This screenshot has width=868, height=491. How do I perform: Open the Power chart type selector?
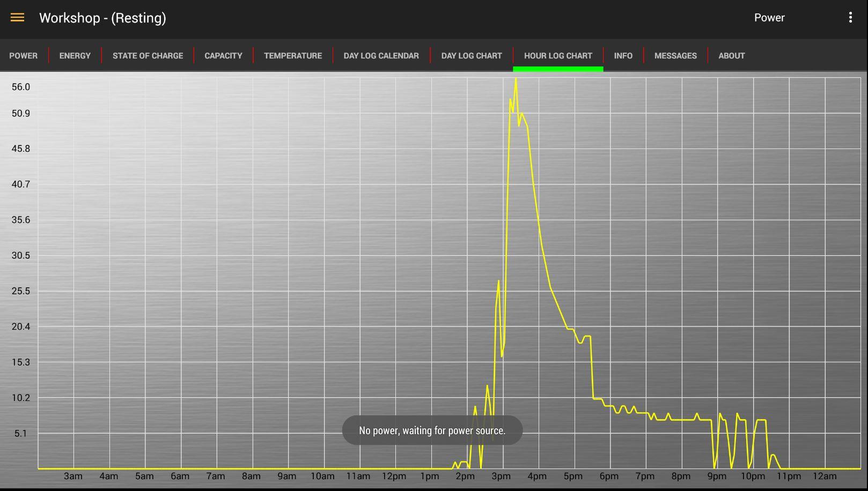tap(769, 18)
